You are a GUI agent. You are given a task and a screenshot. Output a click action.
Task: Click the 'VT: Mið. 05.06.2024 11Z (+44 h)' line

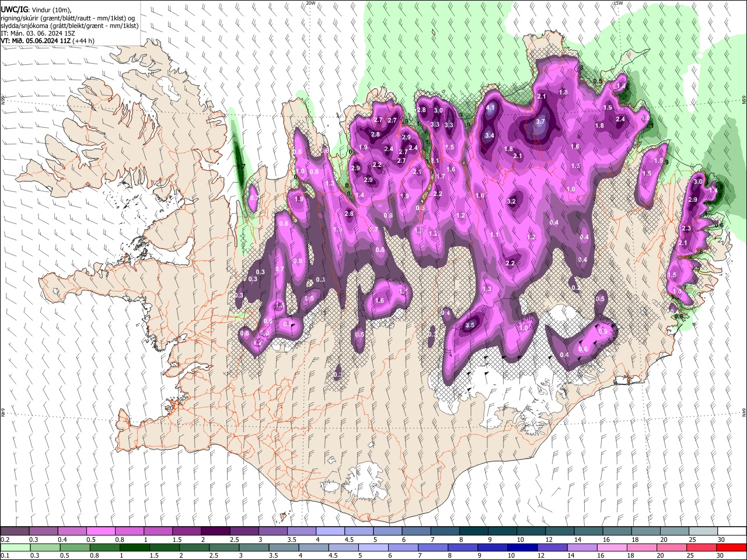point(48,41)
